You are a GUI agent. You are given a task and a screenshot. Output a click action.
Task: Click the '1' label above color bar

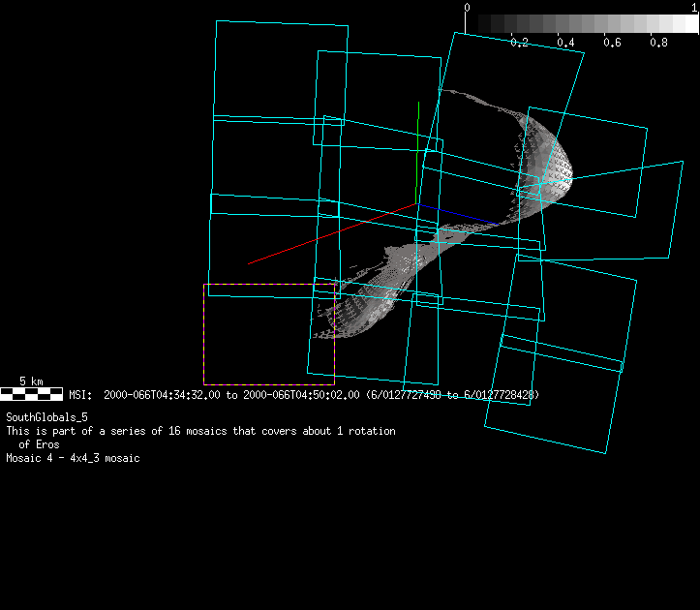click(694, 7)
